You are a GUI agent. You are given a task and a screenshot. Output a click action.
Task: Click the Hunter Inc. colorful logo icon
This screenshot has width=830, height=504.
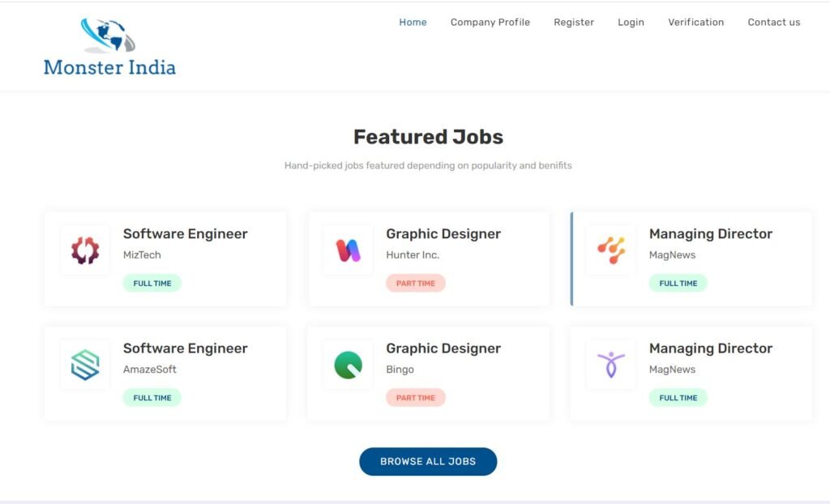(348, 250)
